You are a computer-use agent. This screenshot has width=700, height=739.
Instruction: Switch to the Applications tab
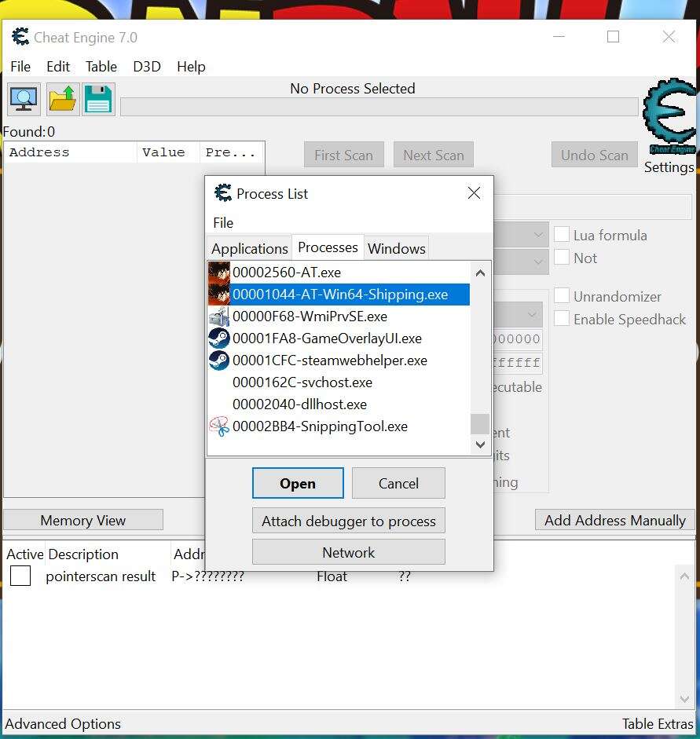[249, 248]
